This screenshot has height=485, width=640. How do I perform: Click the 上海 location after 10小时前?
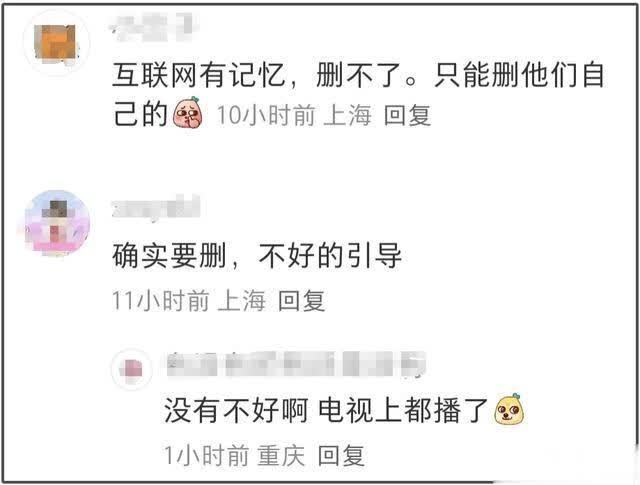(x=347, y=115)
